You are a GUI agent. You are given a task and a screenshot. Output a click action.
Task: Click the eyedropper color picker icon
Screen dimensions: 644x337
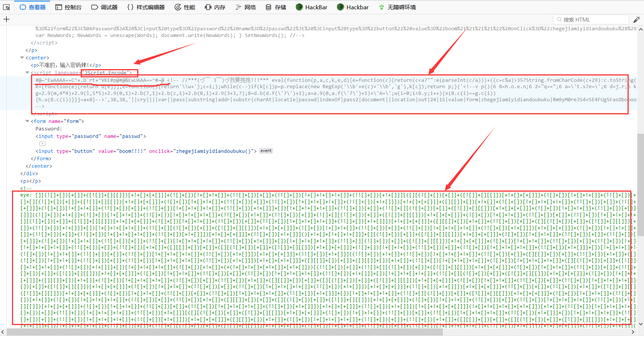pos(637,19)
